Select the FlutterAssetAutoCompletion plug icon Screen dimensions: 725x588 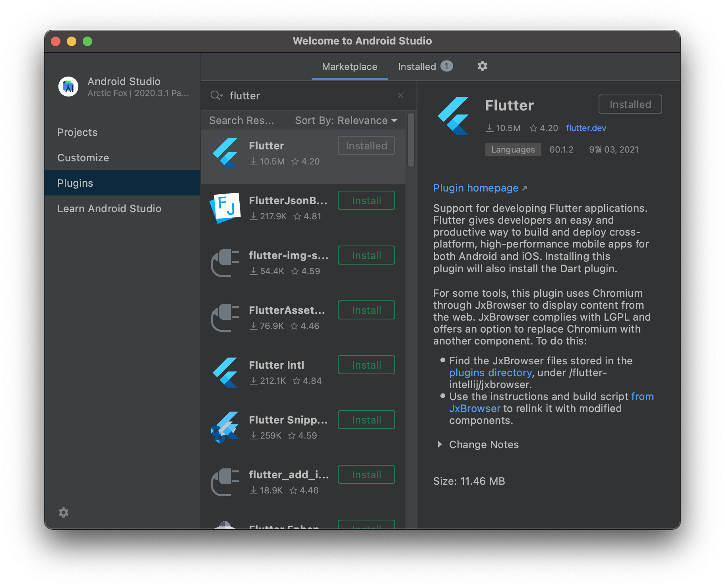click(225, 317)
